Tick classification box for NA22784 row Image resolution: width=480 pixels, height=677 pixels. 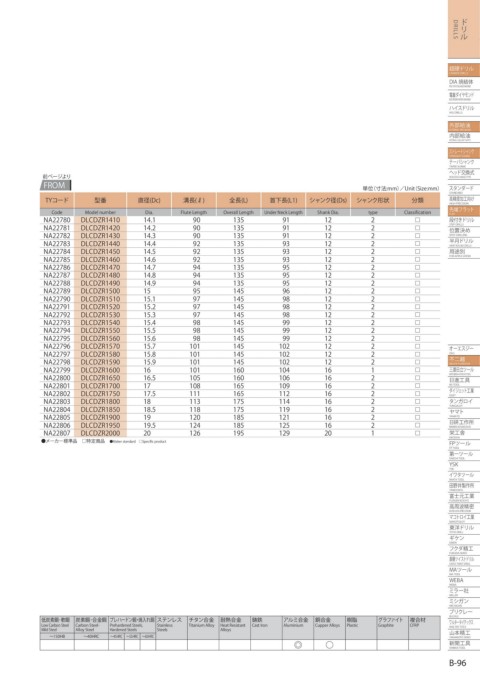pyautogui.click(x=417, y=251)
